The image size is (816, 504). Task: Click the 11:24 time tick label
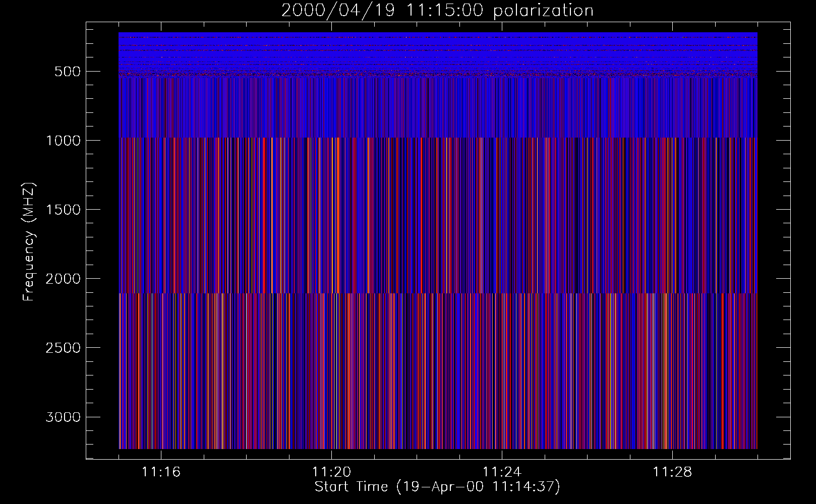click(502, 472)
